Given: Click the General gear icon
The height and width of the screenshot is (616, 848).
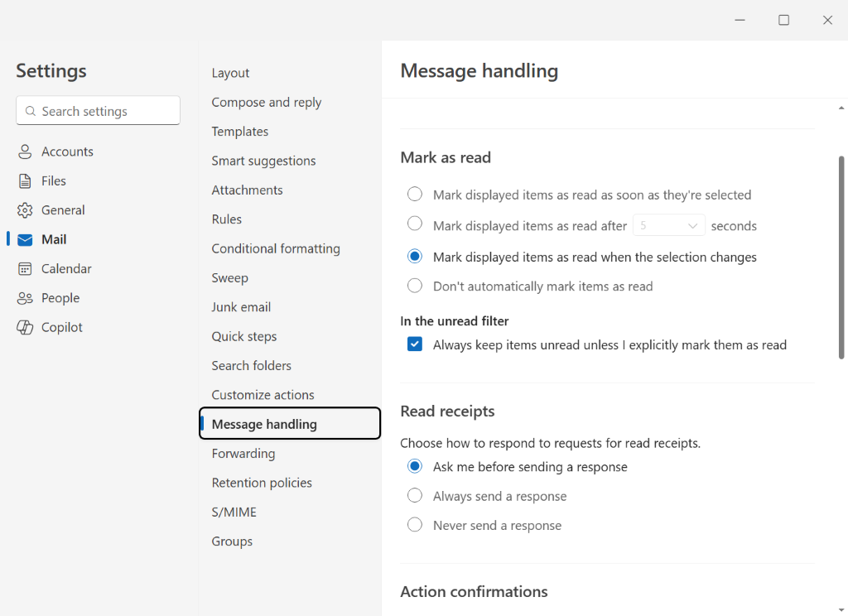Looking at the screenshot, I should click(25, 210).
